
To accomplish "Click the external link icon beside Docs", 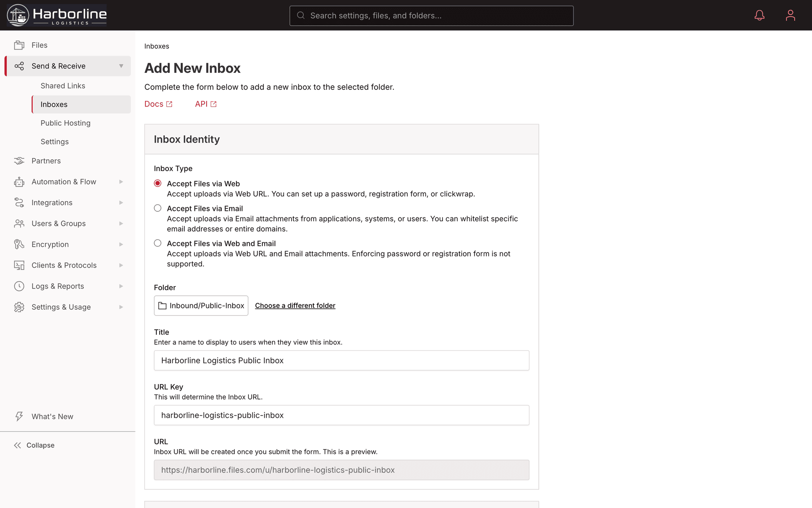I will point(169,104).
